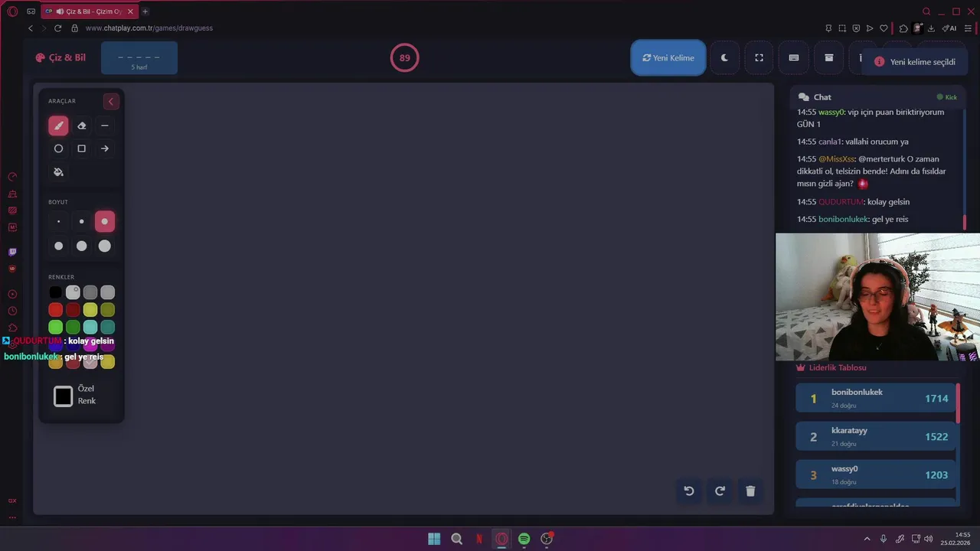Open the browser snapshot tool

(x=842, y=28)
